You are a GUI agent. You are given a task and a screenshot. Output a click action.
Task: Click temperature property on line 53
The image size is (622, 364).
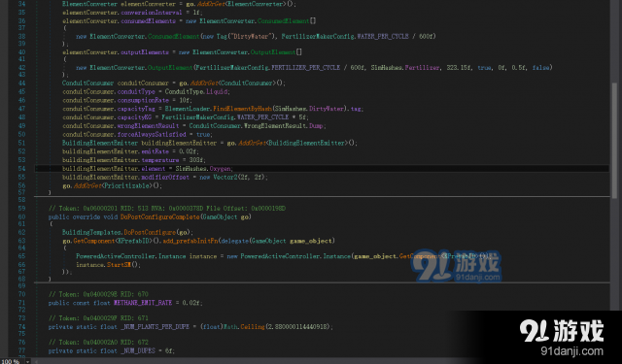click(x=160, y=160)
